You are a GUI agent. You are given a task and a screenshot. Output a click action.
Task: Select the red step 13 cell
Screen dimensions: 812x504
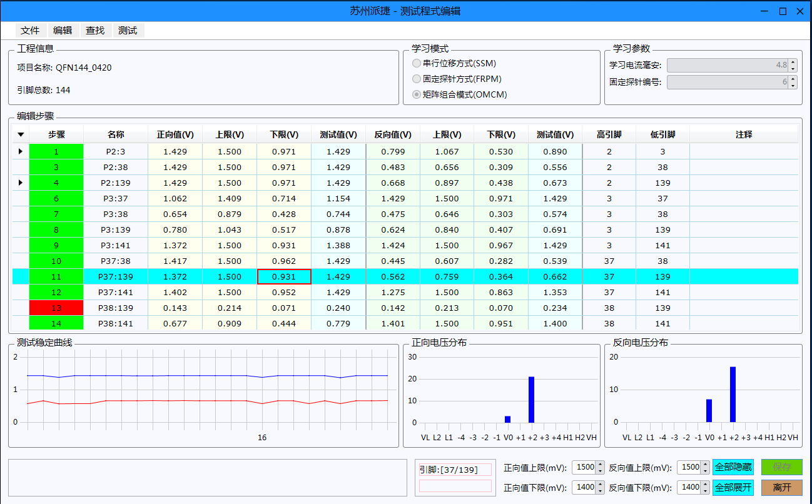click(56, 308)
